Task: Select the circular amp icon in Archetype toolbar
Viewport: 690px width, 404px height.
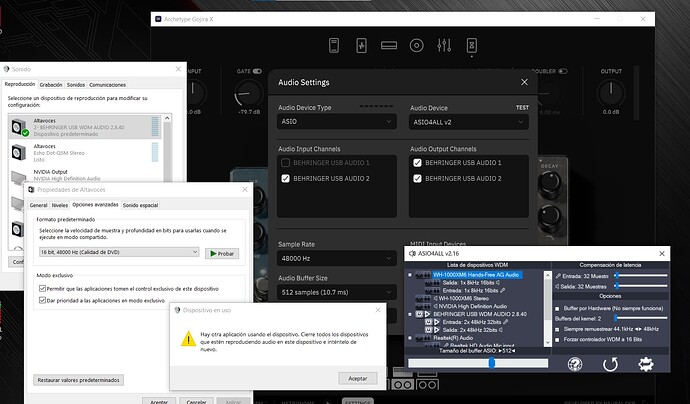Action: tap(416, 45)
